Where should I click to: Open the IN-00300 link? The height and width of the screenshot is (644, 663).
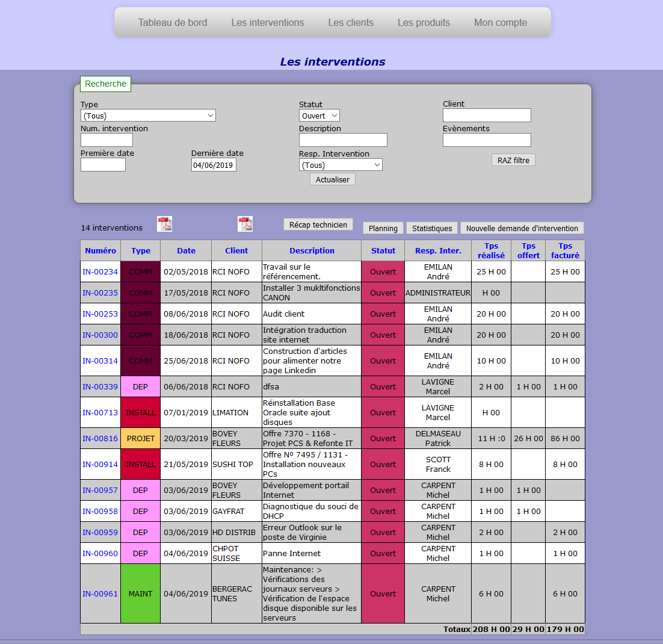(x=100, y=335)
